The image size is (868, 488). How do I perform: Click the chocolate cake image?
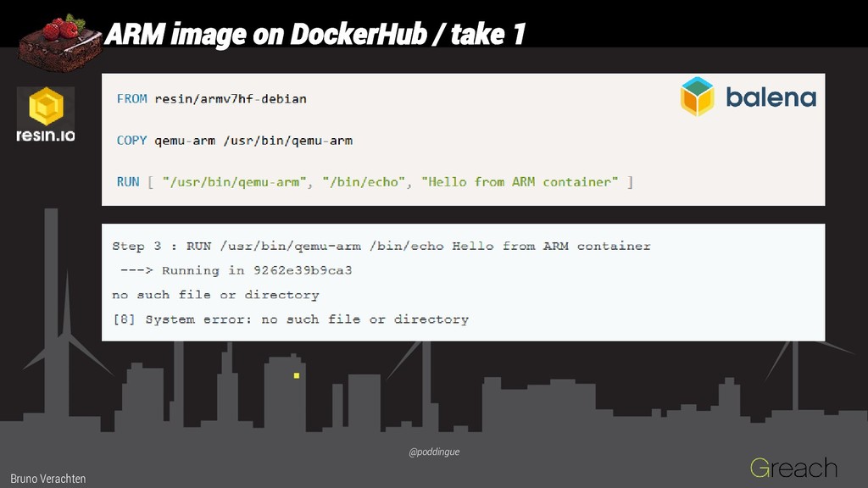[x=60, y=43]
